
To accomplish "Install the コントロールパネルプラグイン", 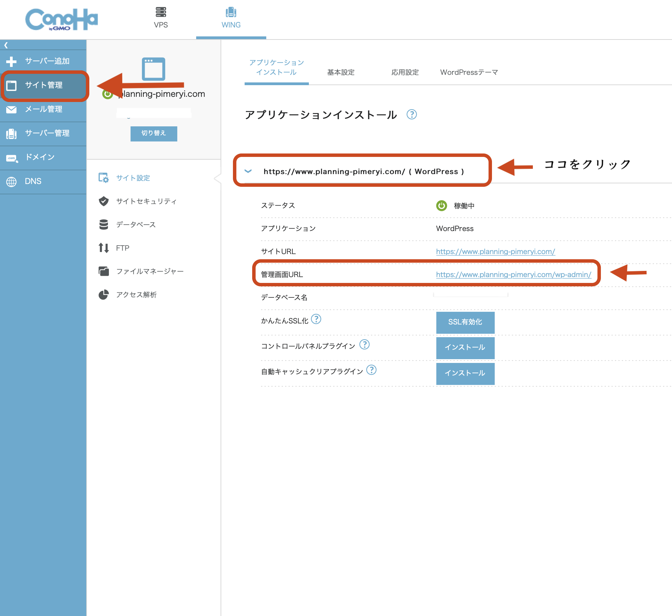I will tap(465, 347).
